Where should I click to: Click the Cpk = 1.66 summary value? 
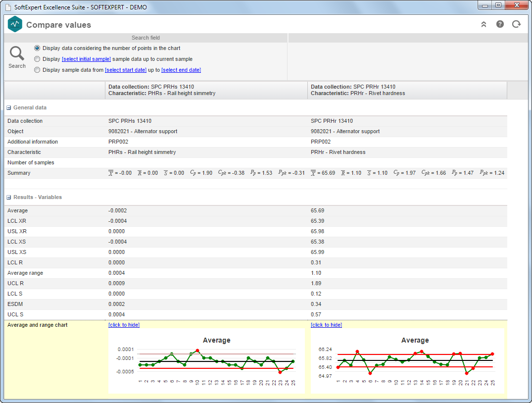(434, 173)
